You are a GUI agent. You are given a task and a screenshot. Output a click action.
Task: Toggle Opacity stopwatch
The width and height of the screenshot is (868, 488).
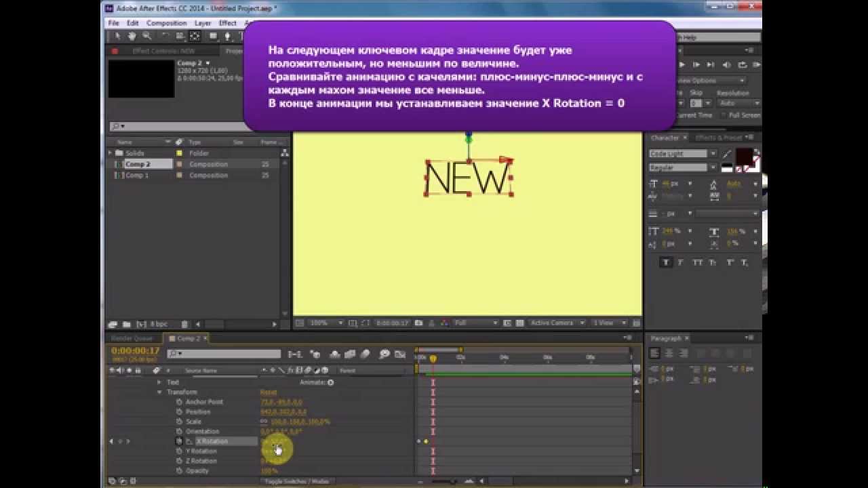point(179,471)
